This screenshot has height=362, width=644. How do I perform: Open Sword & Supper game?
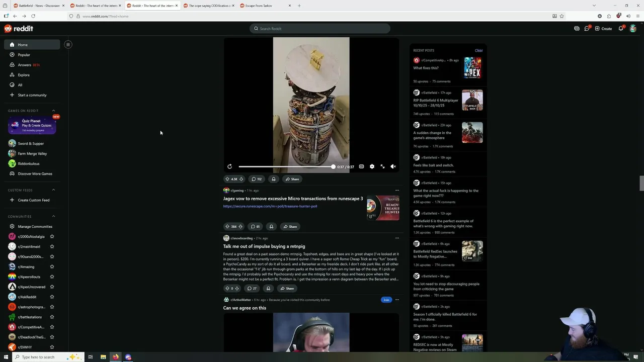(32, 143)
